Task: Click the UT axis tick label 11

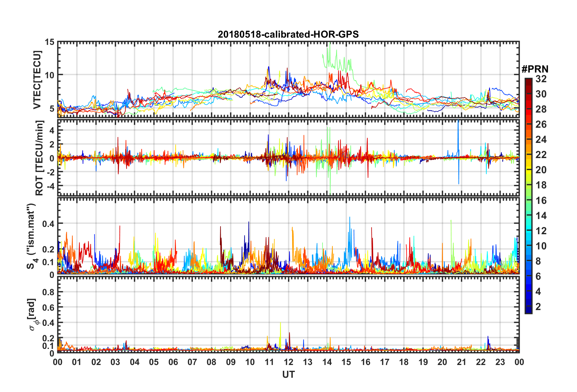Action: (x=269, y=362)
